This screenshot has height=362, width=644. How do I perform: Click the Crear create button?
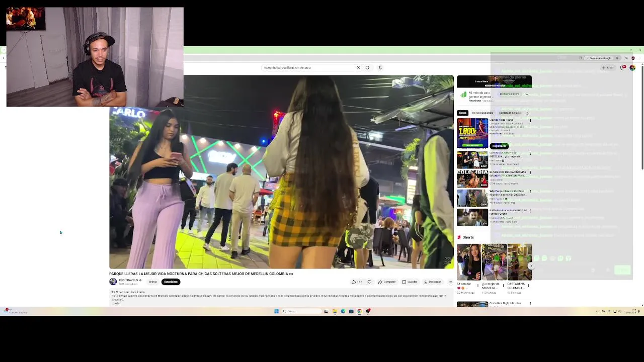tap(608, 67)
